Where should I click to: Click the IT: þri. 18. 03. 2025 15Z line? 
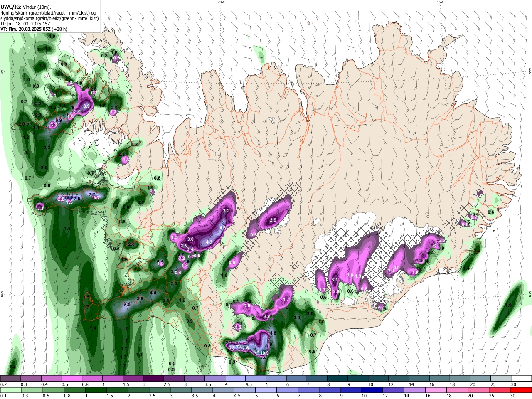25,24
